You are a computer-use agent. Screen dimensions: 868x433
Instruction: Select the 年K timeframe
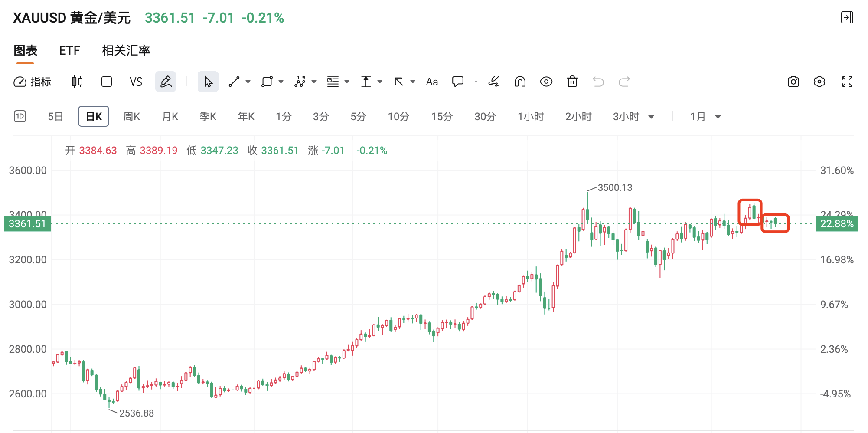coord(246,116)
